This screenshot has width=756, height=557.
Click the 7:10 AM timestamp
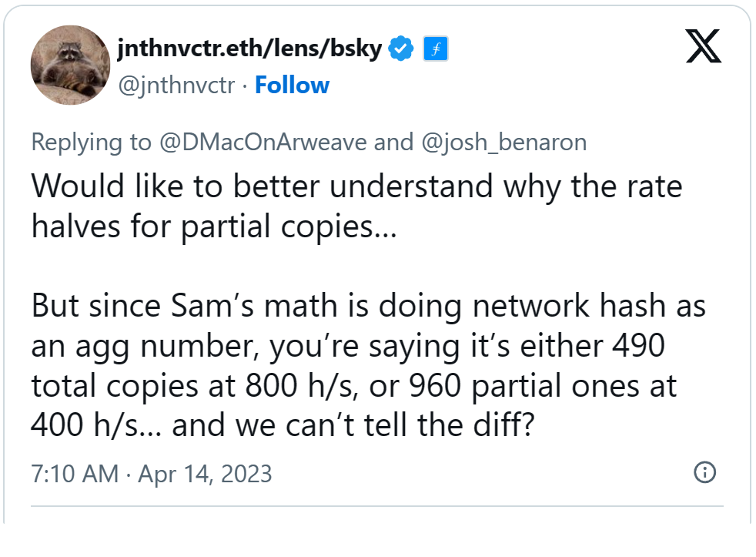75,473
